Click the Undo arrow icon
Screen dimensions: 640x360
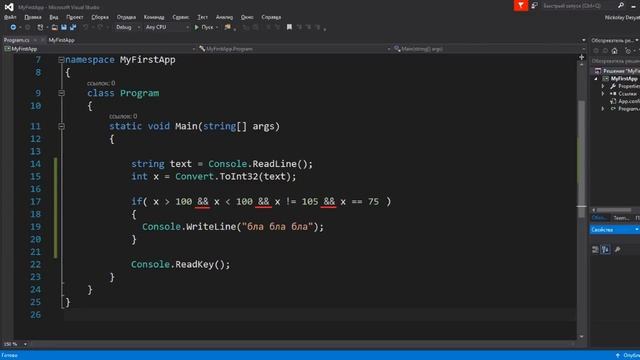point(85,27)
